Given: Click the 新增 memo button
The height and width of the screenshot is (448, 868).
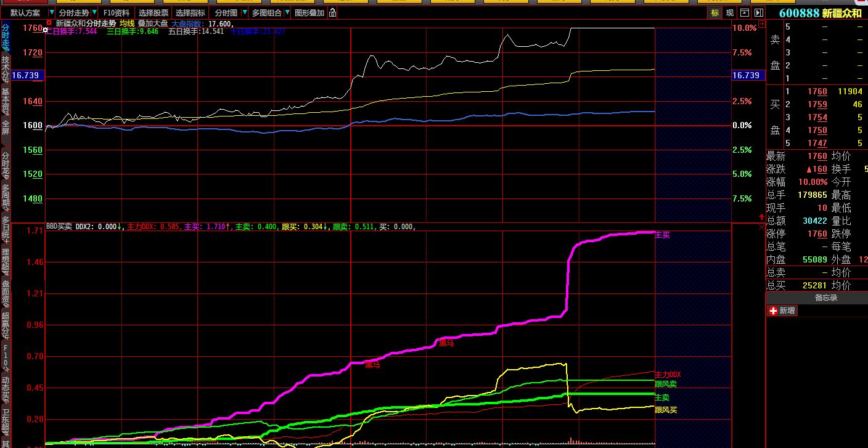Looking at the screenshot, I should 782,311.
